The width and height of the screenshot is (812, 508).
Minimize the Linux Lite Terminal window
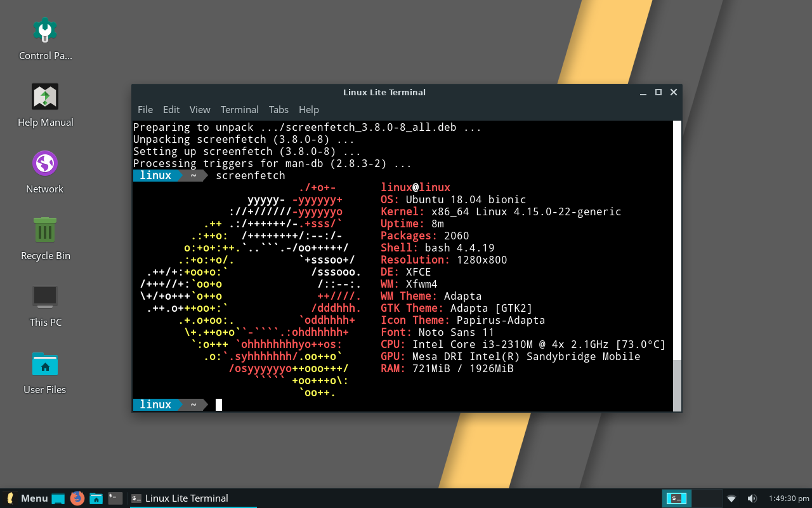click(x=643, y=93)
